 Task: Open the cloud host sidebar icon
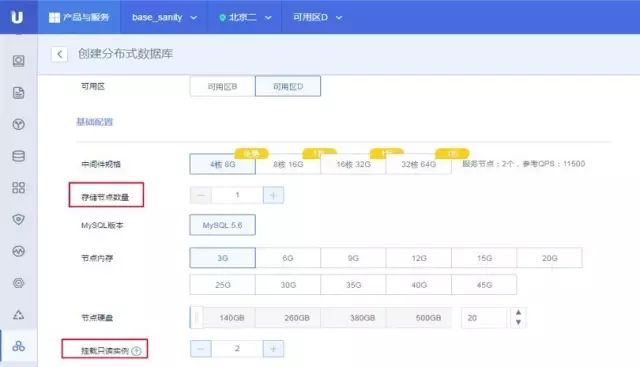point(18,61)
